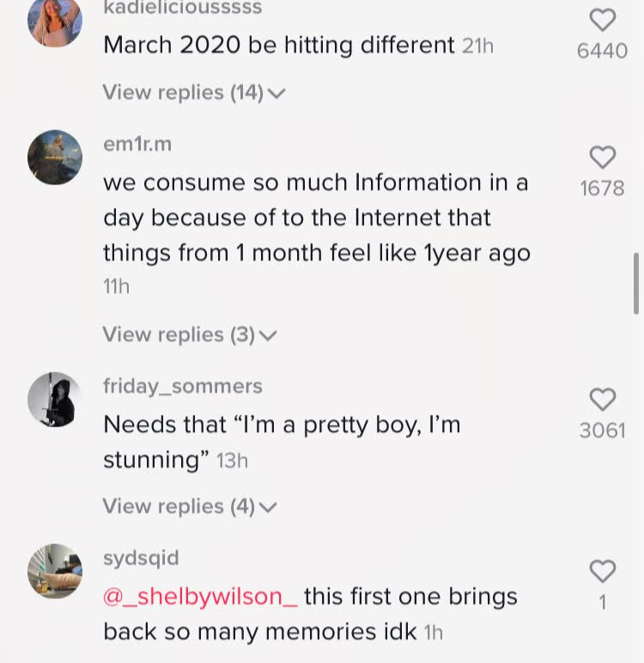The image size is (644, 663).
Task: Tap the em1r.m username
Action: point(137,144)
